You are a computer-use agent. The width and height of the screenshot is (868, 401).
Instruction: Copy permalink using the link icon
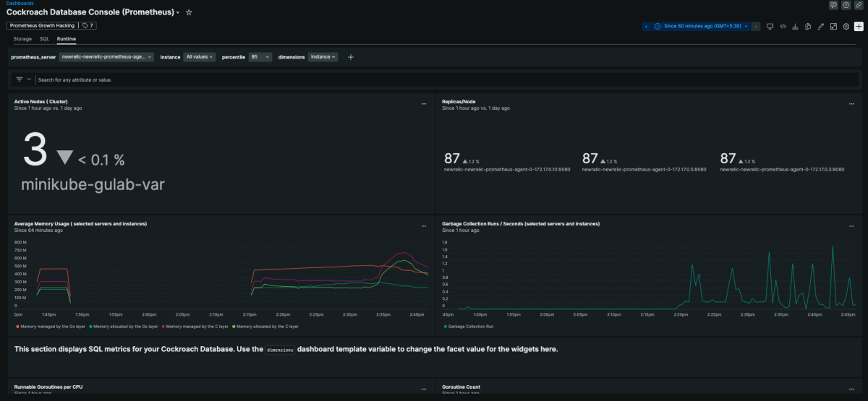click(859, 4)
